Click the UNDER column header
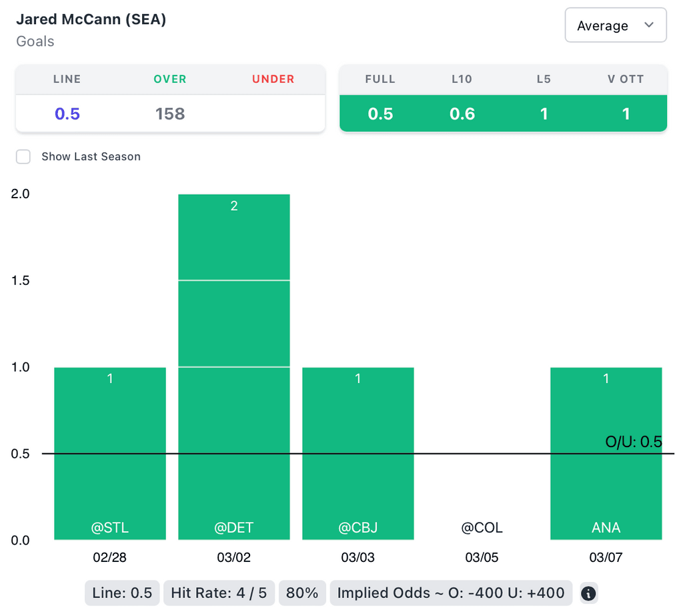 click(x=273, y=79)
